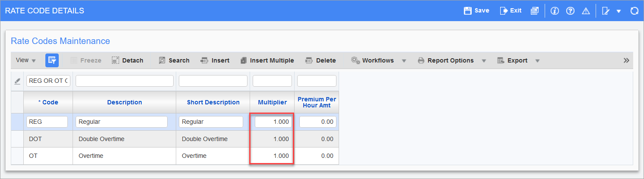This screenshot has height=179, width=644.
Task: Click the Save button in the header
Action: click(x=476, y=11)
